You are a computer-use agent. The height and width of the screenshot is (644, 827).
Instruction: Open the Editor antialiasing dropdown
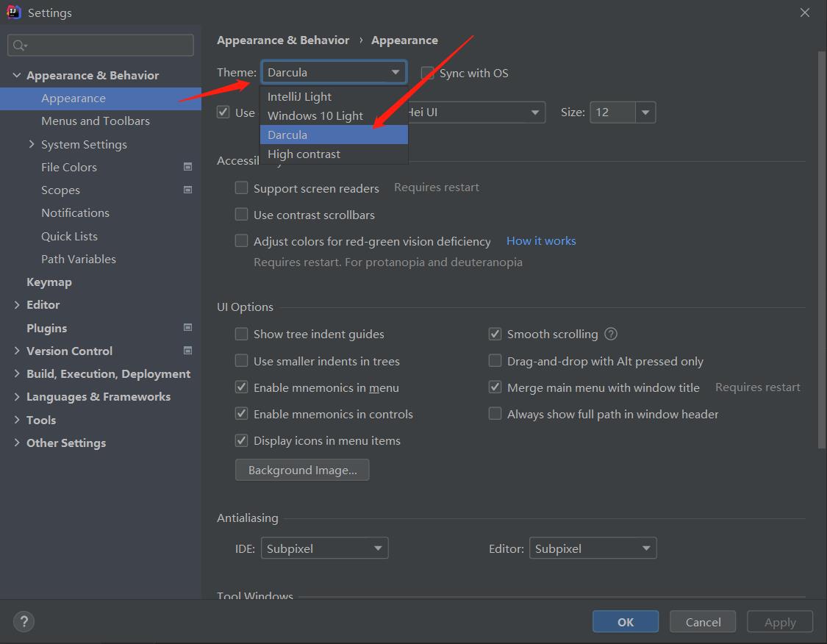pyautogui.click(x=592, y=548)
